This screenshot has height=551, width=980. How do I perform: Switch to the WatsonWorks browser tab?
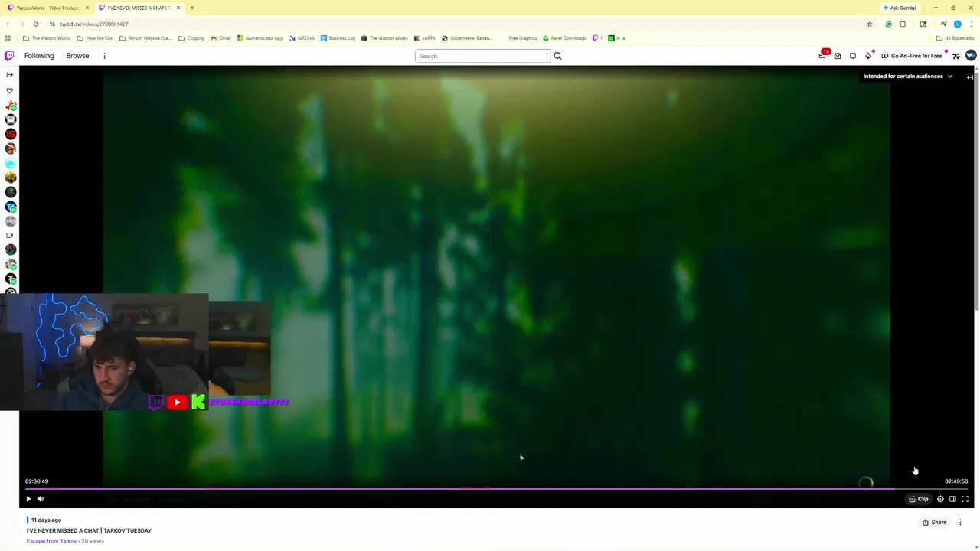coord(47,8)
